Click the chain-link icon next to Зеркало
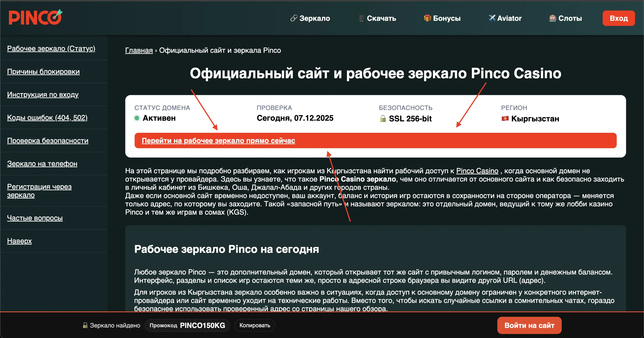The height and width of the screenshot is (338, 644). pyautogui.click(x=294, y=18)
